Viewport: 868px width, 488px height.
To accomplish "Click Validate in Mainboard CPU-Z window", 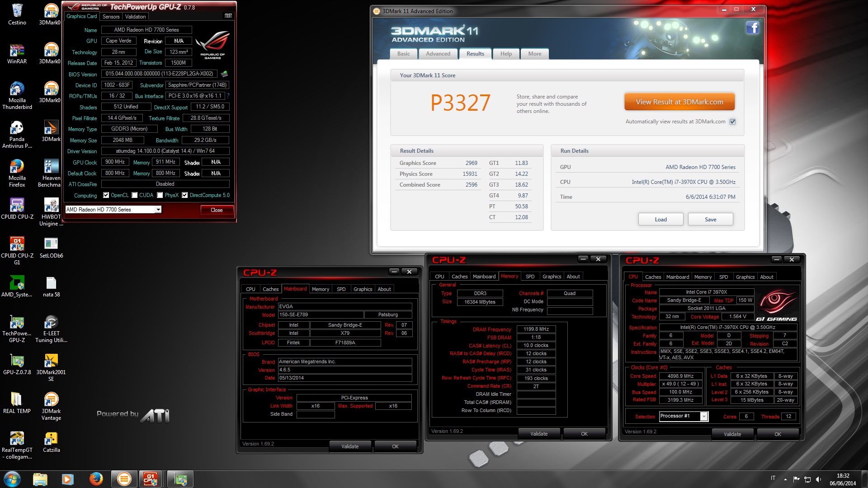I will coord(350,446).
